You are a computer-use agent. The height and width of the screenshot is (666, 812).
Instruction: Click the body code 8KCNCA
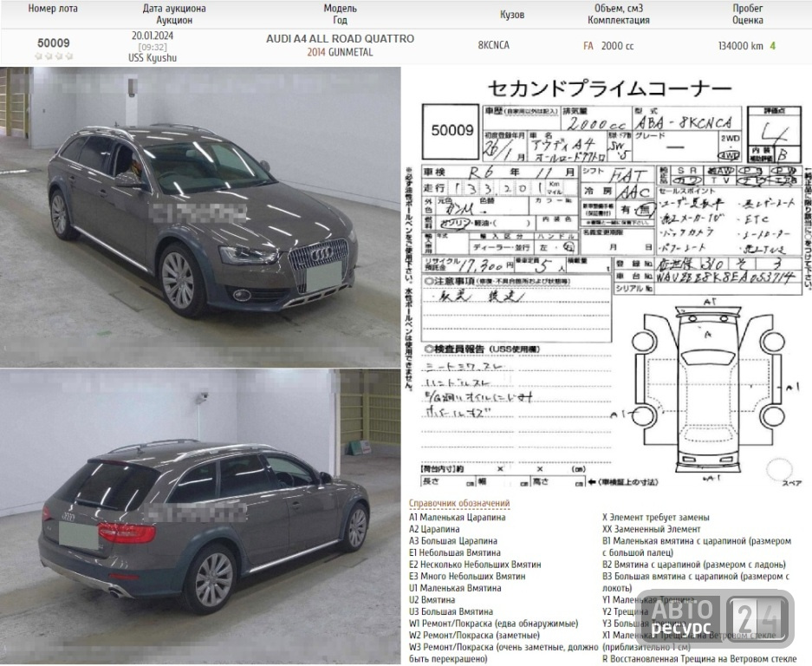click(493, 45)
